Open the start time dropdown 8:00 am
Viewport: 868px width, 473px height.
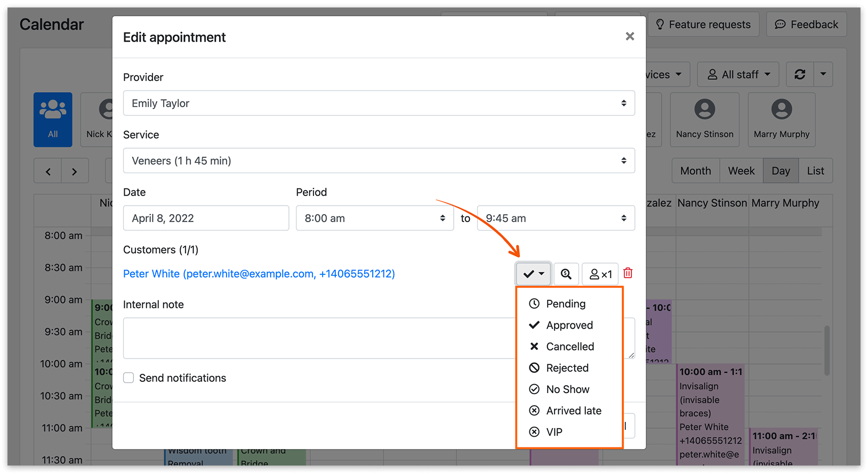coord(374,218)
